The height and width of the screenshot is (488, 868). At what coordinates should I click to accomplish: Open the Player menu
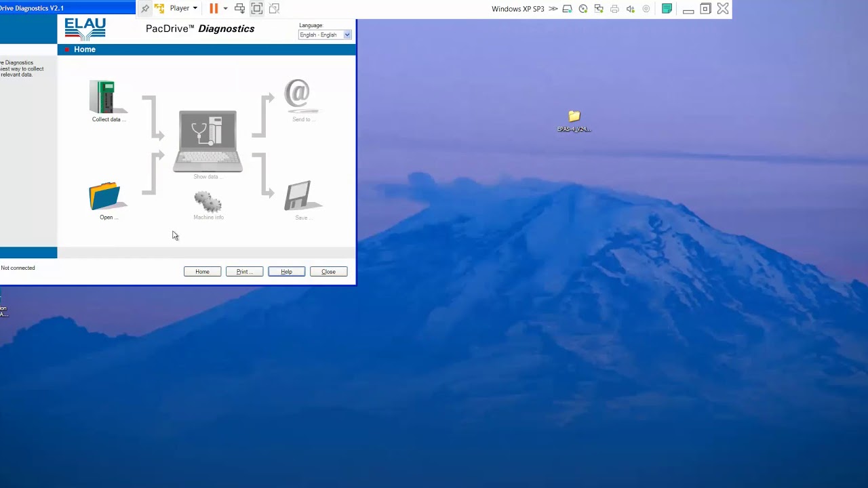coord(183,8)
